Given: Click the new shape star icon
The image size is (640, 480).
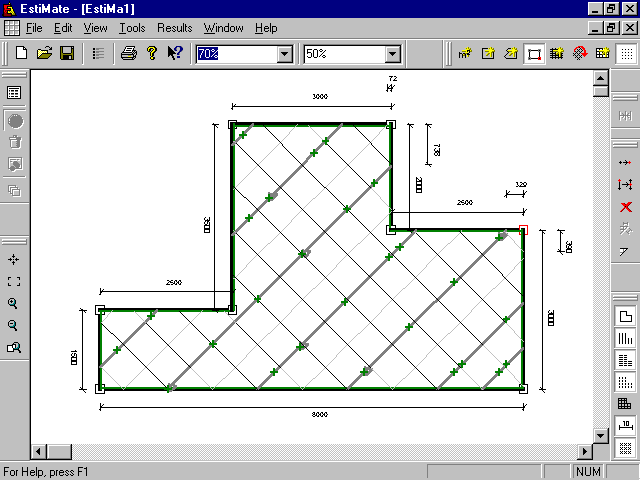Looking at the screenshot, I should (511, 53).
